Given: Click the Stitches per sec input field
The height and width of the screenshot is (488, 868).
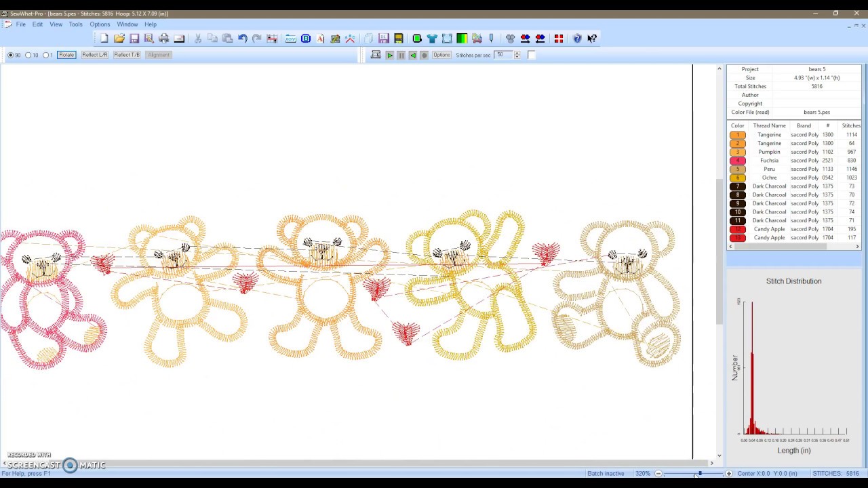Looking at the screenshot, I should coord(503,55).
